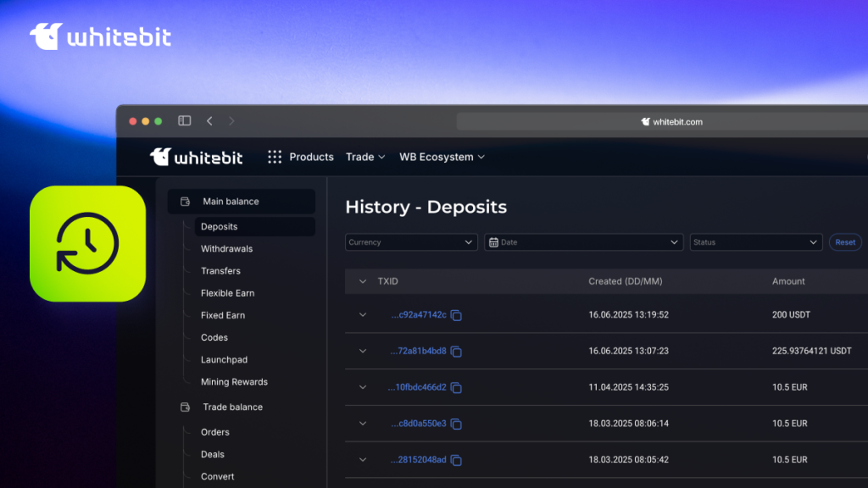
Task: Open the Date filter dropdown
Action: [583, 242]
